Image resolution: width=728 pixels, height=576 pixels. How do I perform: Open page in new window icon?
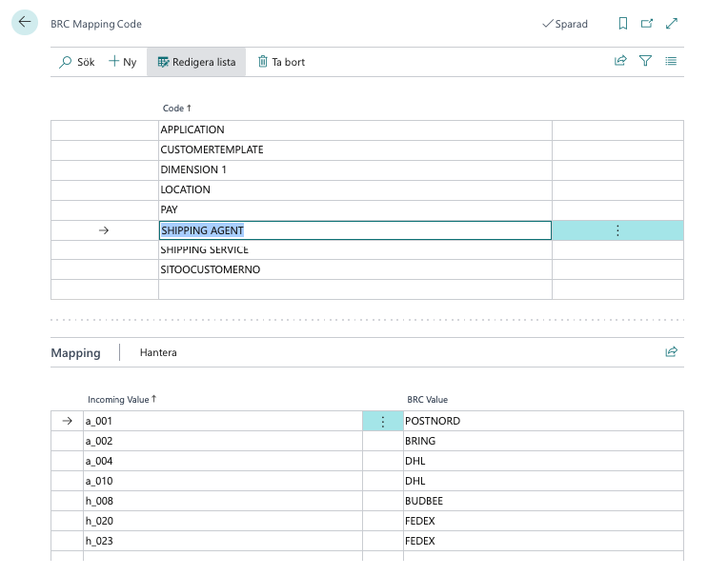(x=647, y=24)
